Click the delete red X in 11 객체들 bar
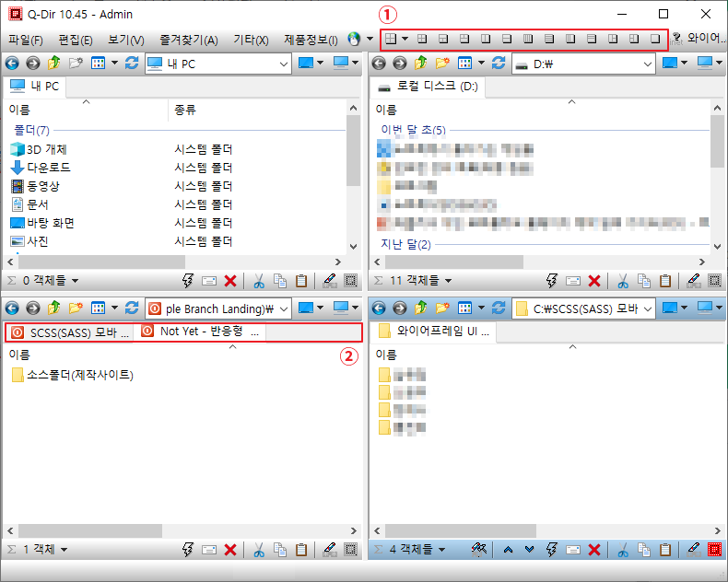728x582 pixels. point(594,281)
